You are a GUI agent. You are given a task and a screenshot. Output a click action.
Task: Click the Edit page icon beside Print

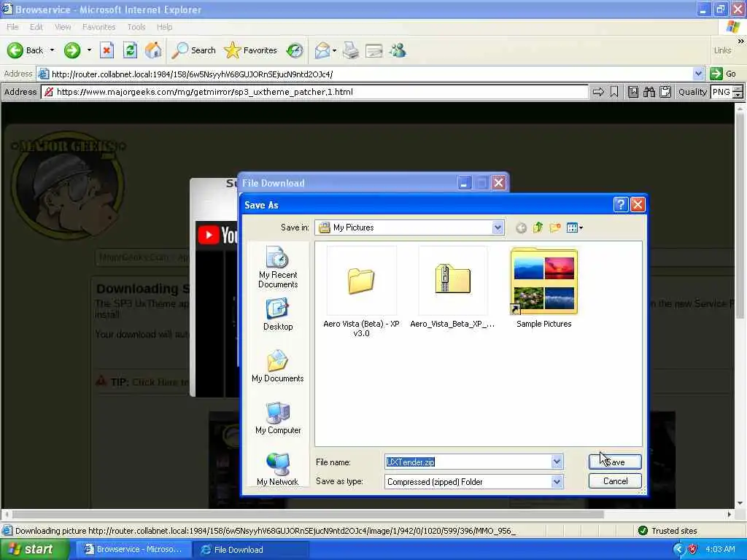tap(374, 50)
